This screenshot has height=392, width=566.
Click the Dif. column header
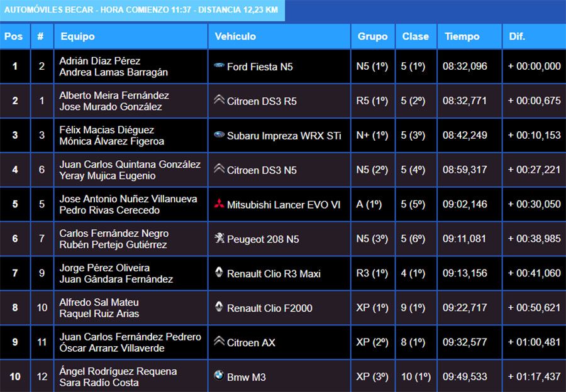point(517,36)
